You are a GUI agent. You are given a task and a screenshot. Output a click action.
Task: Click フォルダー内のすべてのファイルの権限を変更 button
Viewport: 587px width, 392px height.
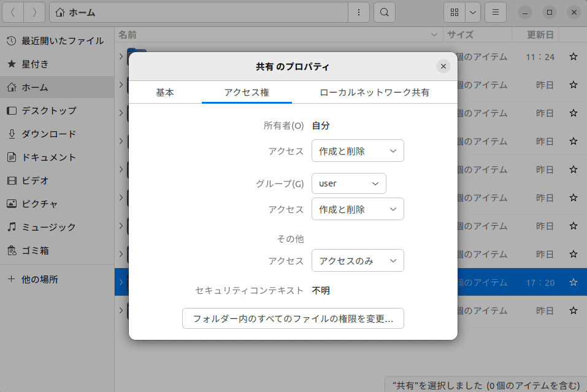(x=293, y=318)
